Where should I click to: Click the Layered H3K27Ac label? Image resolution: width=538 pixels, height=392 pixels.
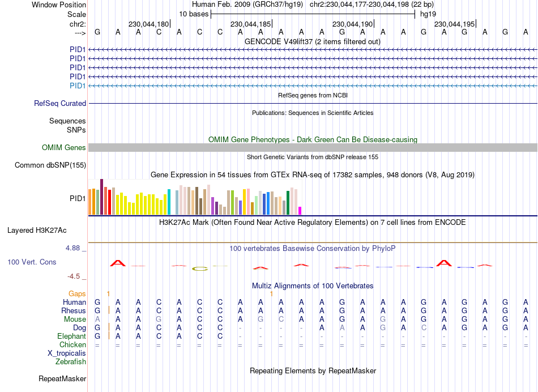pos(37,231)
